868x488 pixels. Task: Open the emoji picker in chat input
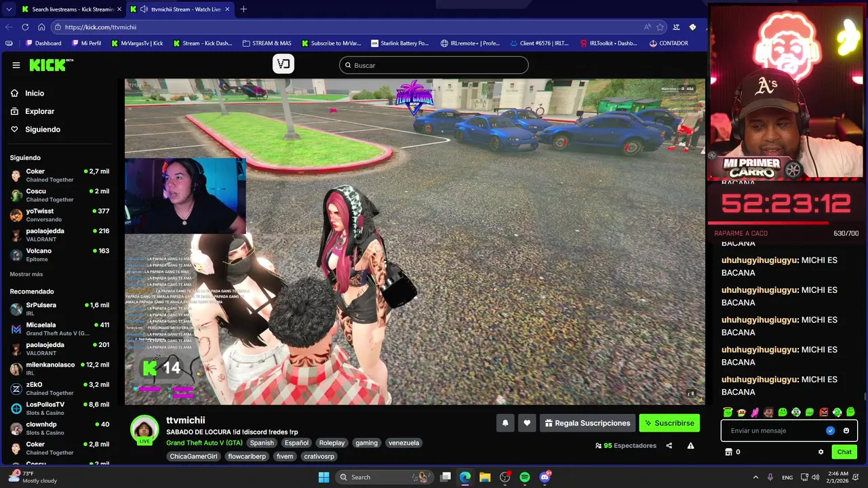point(846,430)
